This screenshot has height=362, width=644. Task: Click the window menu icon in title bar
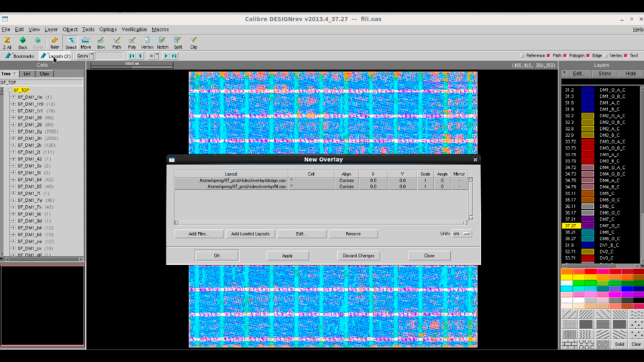point(5,19)
